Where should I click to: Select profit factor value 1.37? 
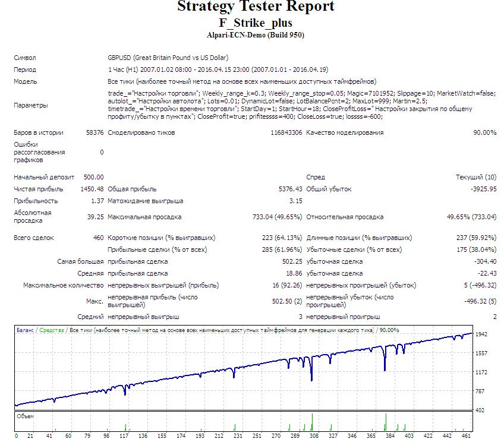coord(97,201)
